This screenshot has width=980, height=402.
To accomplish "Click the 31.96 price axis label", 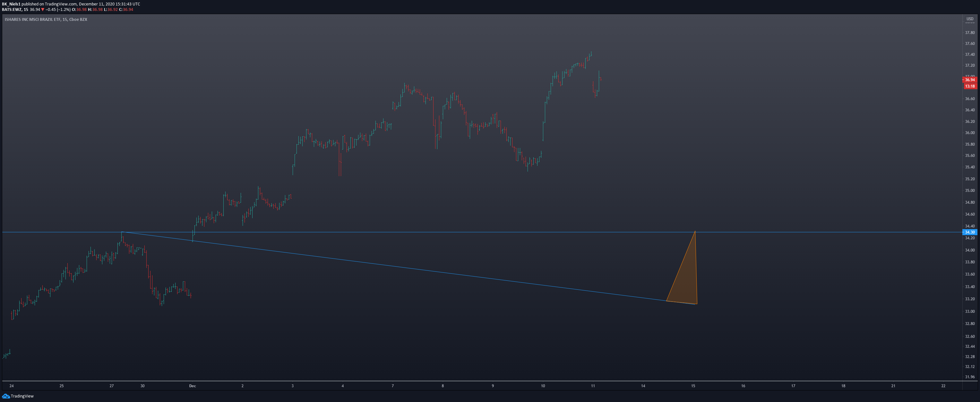I will [970, 377].
